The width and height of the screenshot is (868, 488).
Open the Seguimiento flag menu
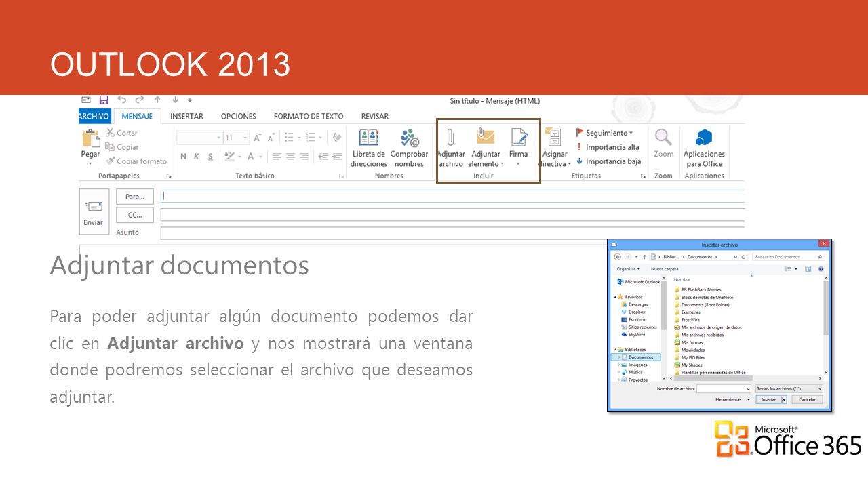click(x=604, y=133)
